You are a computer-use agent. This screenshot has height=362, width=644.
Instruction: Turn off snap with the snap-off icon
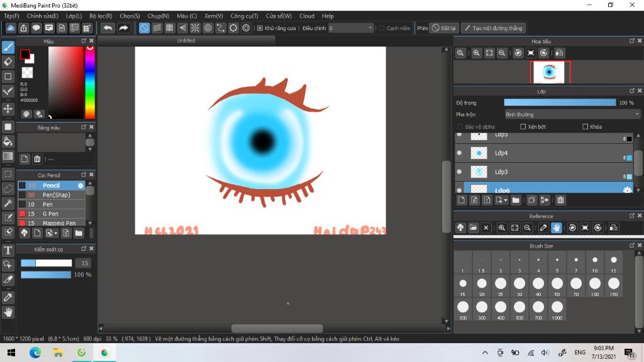pyautogui.click(x=144, y=28)
